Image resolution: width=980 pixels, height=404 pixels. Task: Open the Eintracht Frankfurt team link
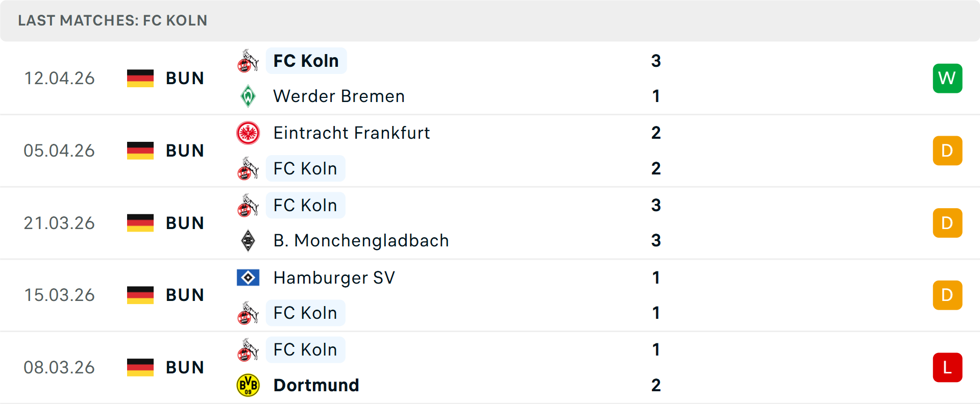click(352, 133)
